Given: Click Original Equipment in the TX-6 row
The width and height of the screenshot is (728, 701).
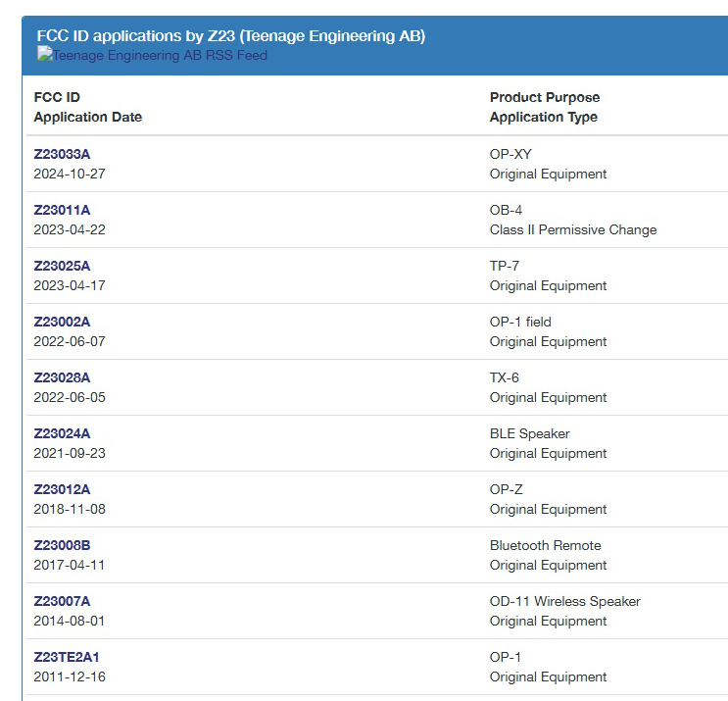Looking at the screenshot, I should [549, 397].
